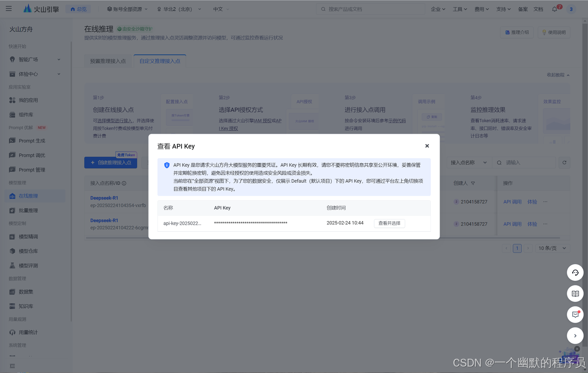588x373 pixels.
Task: Click the 创建推理接入点 button
Action: pyautogui.click(x=111, y=162)
